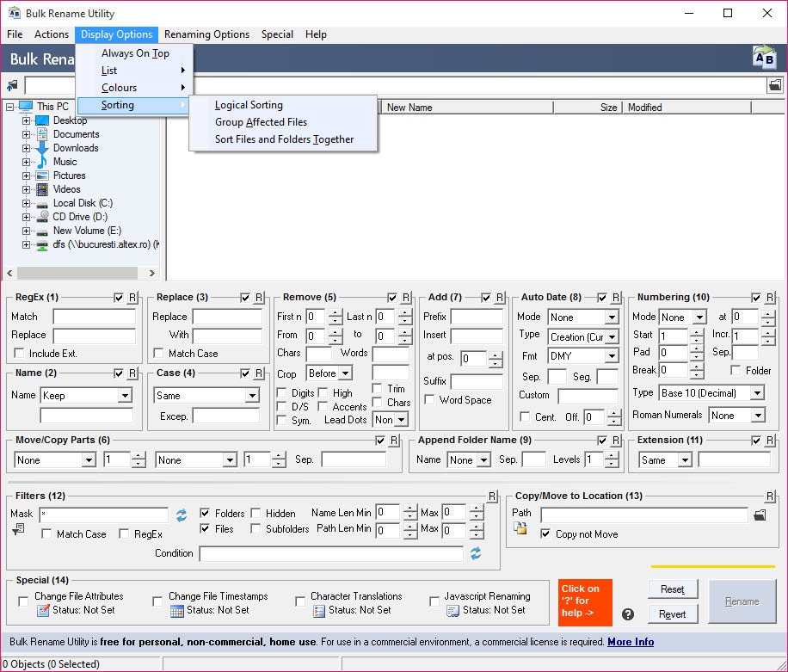Click the filter list icon below Mask
The width and height of the screenshot is (788, 672).
[19, 529]
